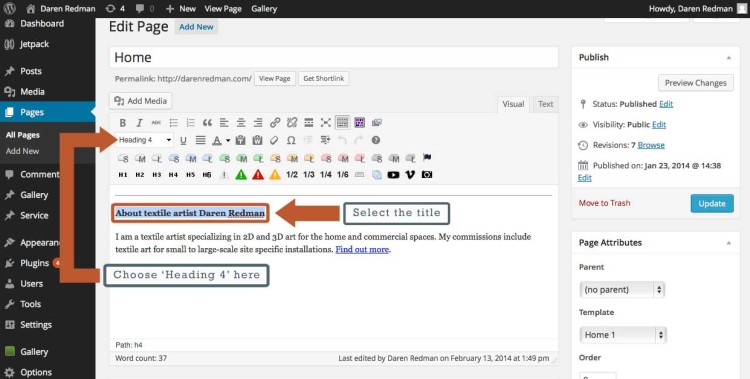
Task: Open the Template Home 1 dropdown
Action: click(622, 335)
